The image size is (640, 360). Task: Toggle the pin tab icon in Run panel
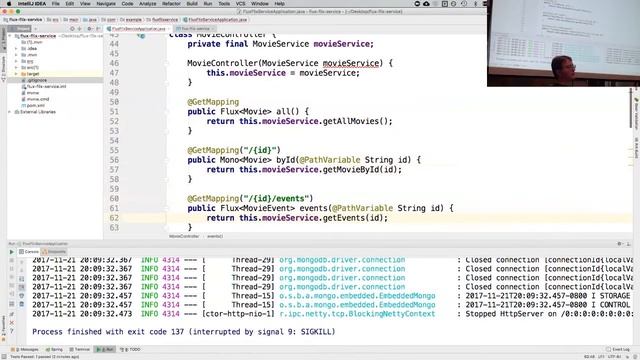pos(12,314)
